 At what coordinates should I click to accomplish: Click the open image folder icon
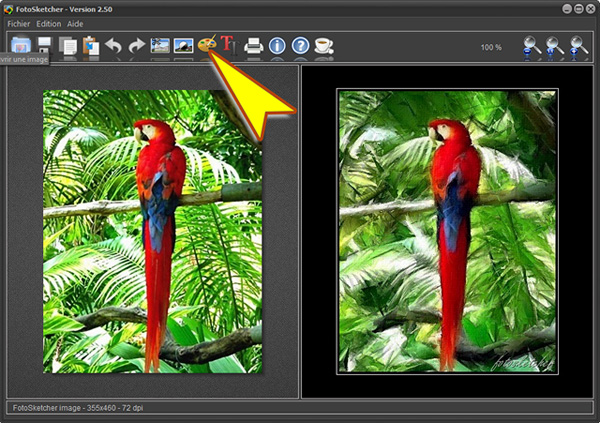[21, 45]
